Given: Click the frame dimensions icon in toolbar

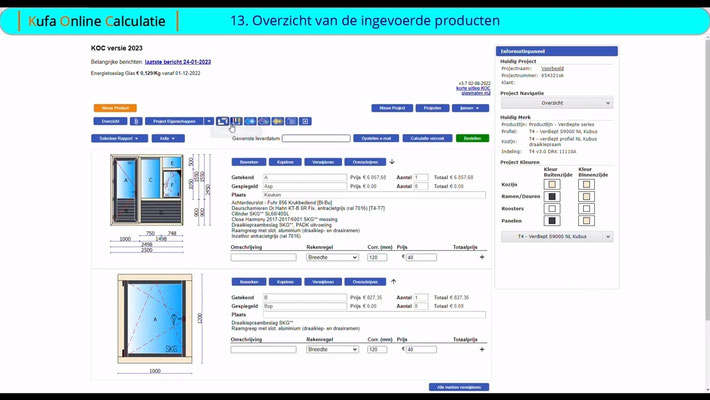Looking at the screenshot, I should coord(222,121).
